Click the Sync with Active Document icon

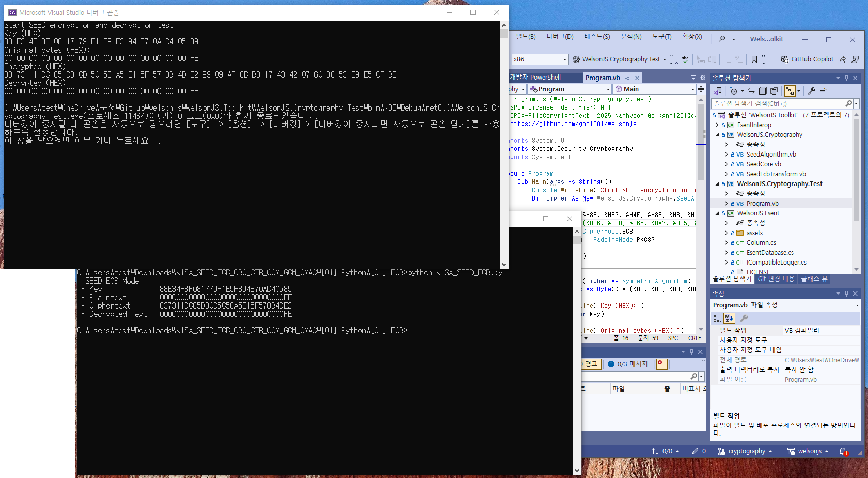pyautogui.click(x=751, y=91)
